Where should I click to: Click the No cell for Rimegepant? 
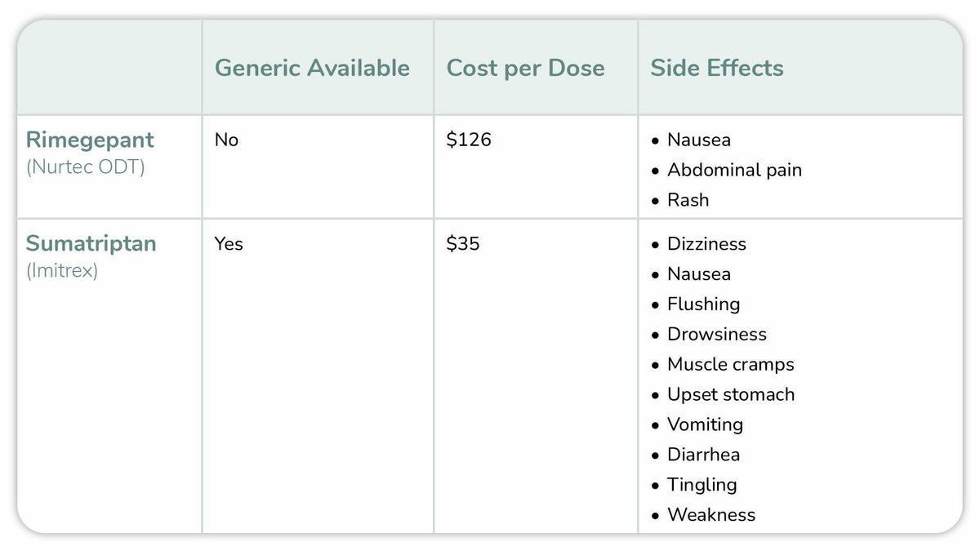pos(226,140)
